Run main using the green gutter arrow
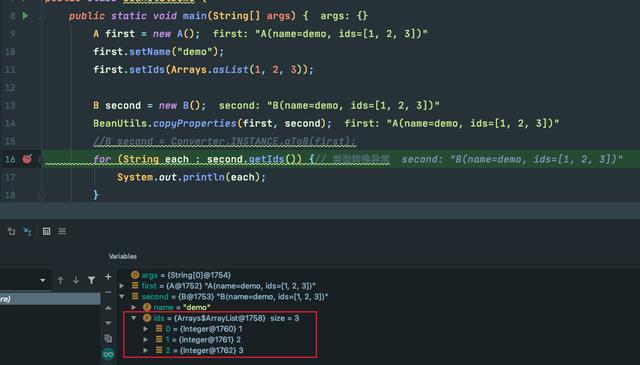Image resolution: width=640 pixels, height=365 pixels. click(x=25, y=16)
